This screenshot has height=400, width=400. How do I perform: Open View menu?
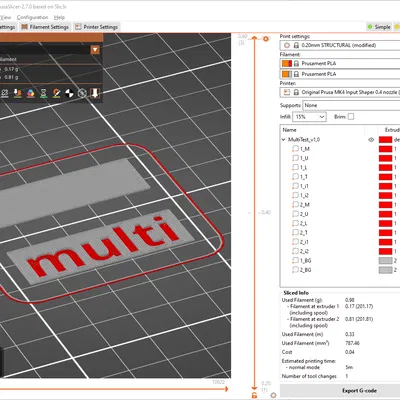pyautogui.click(x=6, y=17)
